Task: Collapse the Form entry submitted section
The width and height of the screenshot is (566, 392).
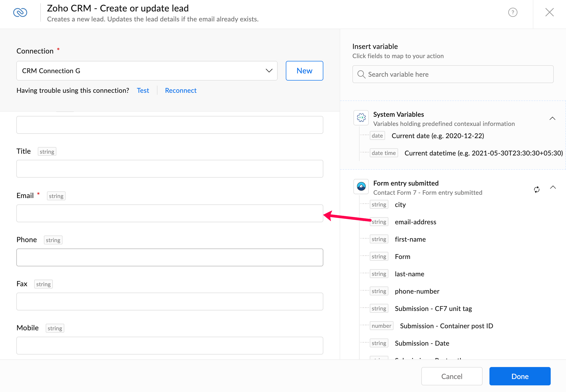Action: tap(553, 187)
